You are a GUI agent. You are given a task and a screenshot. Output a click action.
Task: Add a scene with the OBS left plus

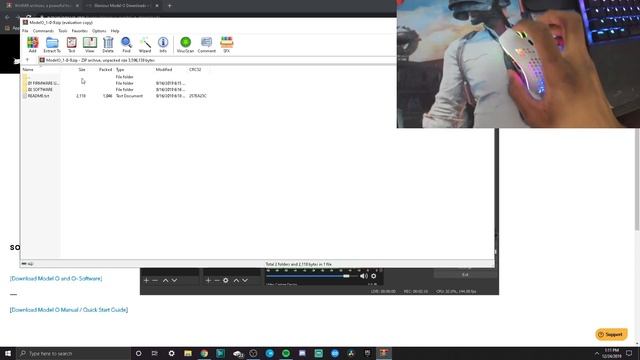[x=146, y=280]
